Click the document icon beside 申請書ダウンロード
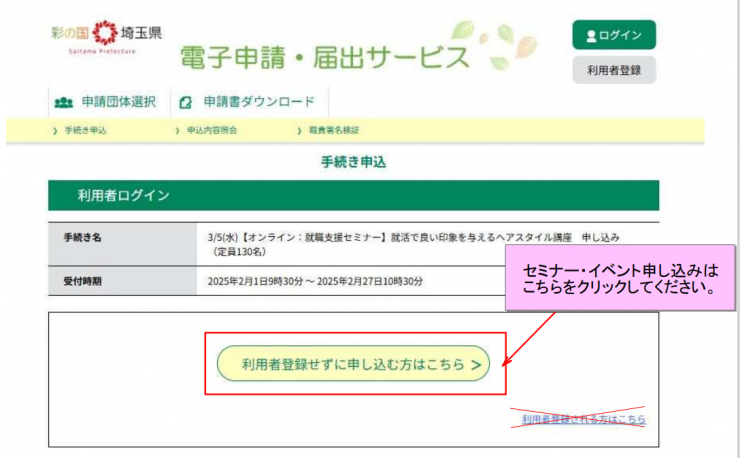This screenshot has width=740, height=458. 185,102
